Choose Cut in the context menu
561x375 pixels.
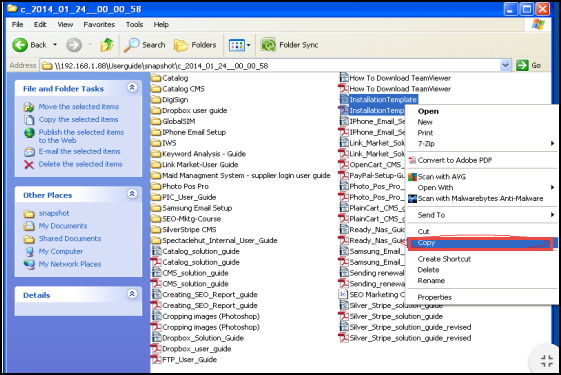pos(482,232)
